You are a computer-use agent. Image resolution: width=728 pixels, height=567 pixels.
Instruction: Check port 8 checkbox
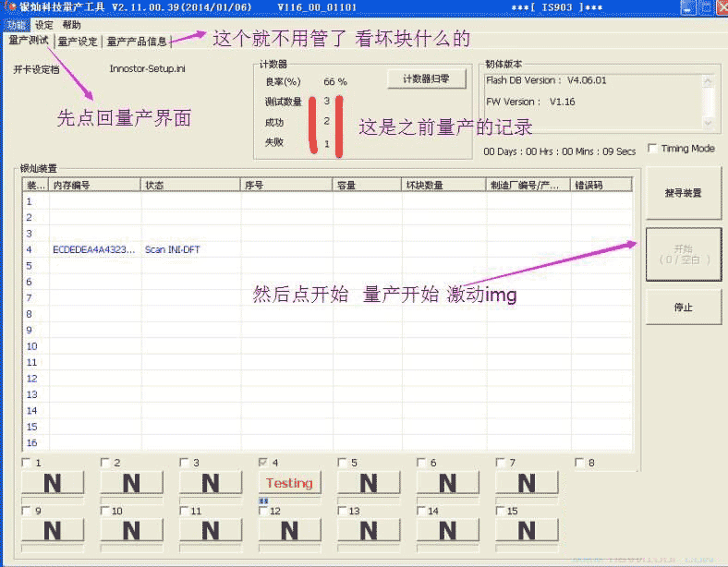tap(579, 462)
